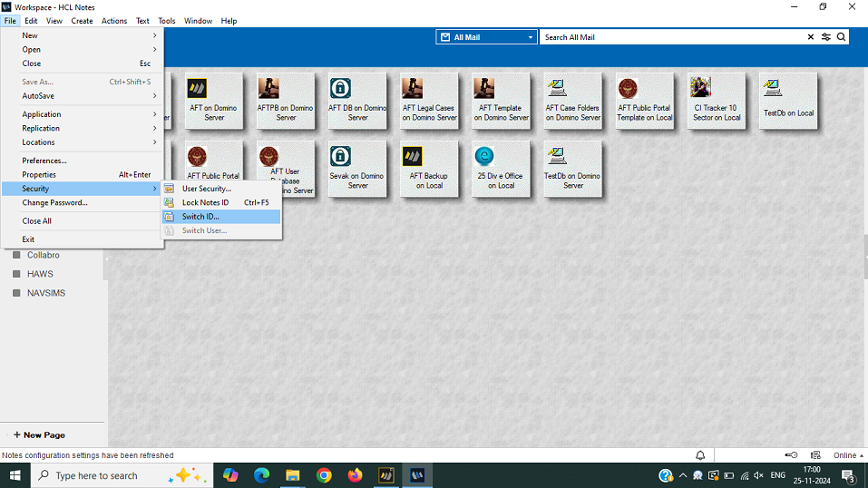Show hidden system tray icons
The height and width of the screenshot is (488, 868).
coord(683,475)
